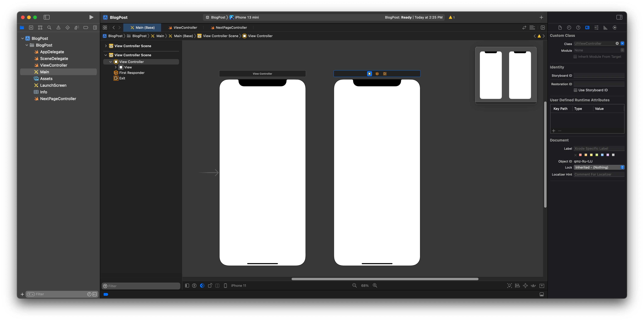
Task: Open the Lock dropdown menu
Action: [x=599, y=167]
